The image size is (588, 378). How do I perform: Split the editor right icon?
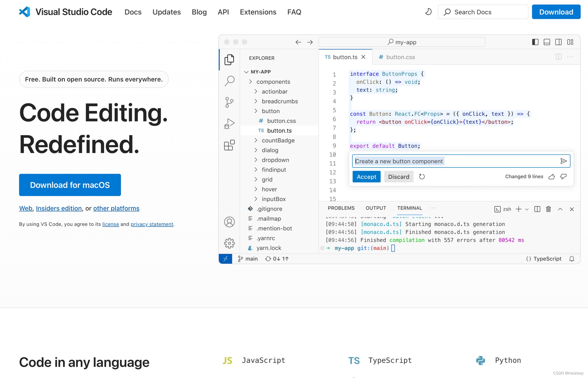pyautogui.click(x=558, y=57)
